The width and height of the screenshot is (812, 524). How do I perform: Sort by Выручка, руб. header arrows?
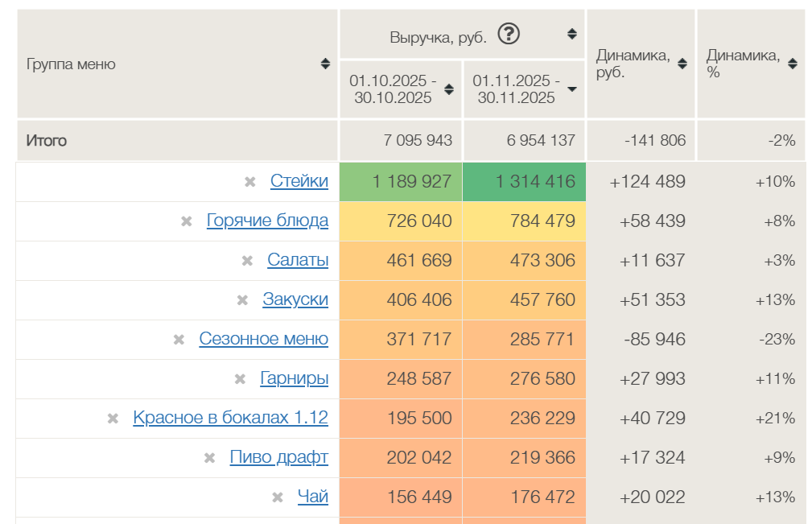tap(572, 35)
